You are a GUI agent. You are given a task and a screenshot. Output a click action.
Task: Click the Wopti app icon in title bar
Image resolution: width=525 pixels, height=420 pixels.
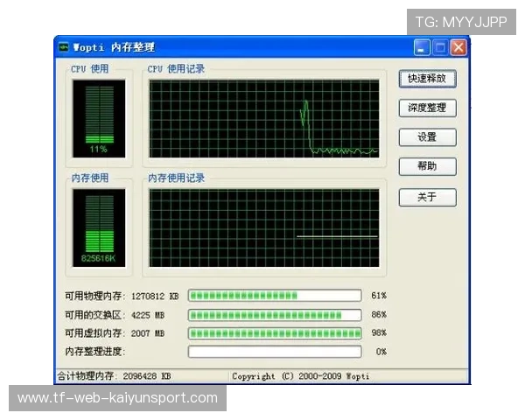64,47
